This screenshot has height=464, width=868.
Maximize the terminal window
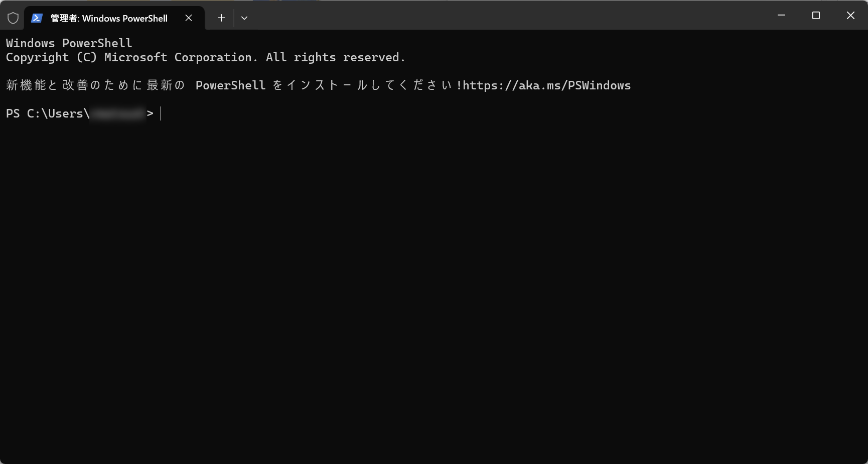click(x=816, y=15)
